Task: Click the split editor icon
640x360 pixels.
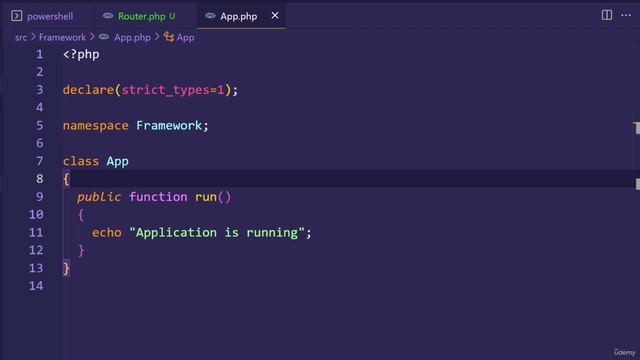Action: (607, 15)
